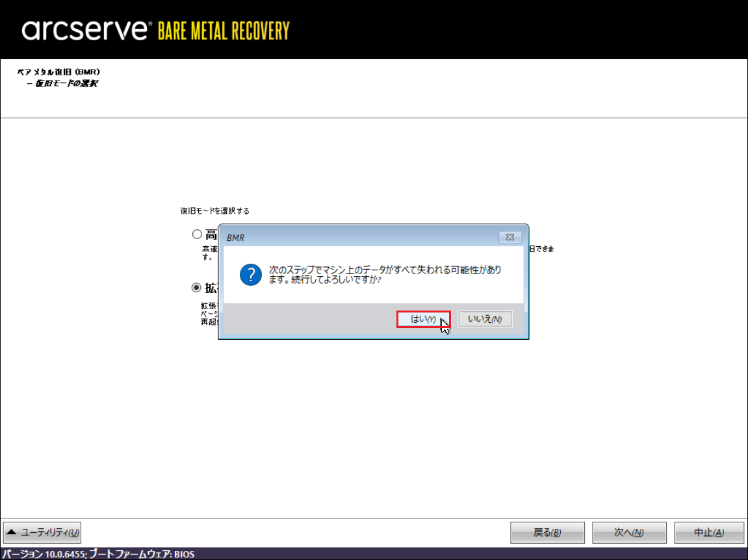Click the blue question mark icon

250,275
